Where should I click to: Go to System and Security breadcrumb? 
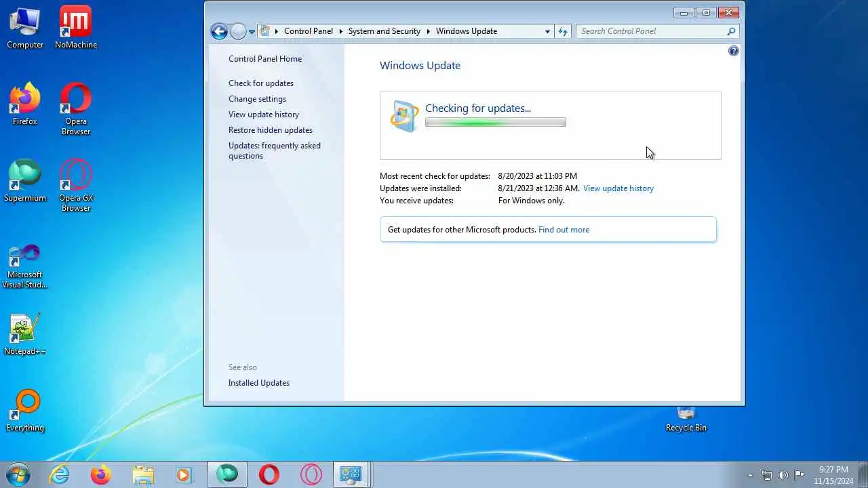pyautogui.click(x=384, y=31)
